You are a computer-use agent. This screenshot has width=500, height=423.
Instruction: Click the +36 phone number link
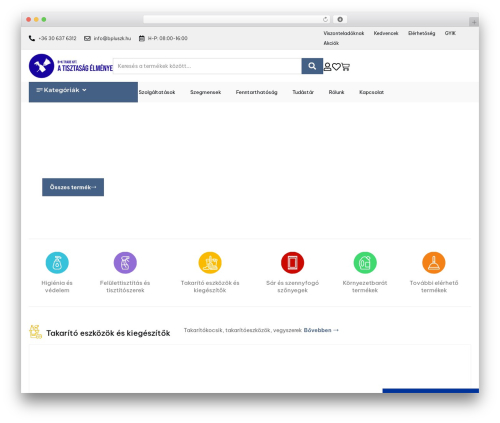[x=57, y=38]
